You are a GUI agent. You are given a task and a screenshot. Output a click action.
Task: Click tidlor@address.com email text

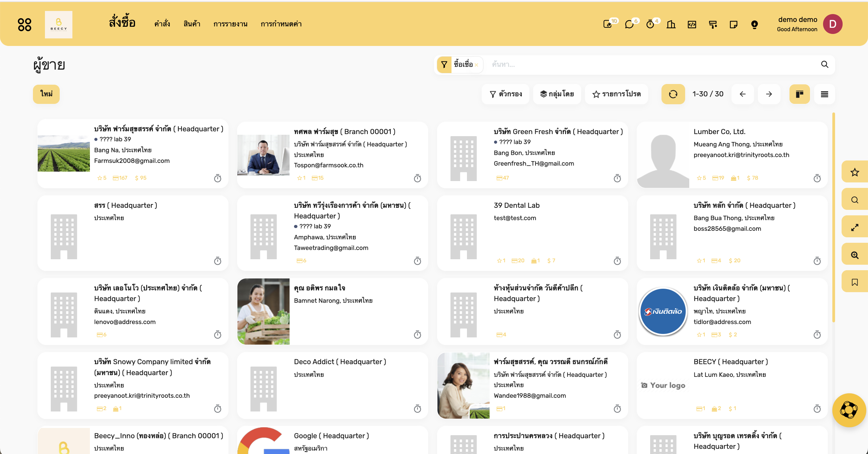point(722,322)
